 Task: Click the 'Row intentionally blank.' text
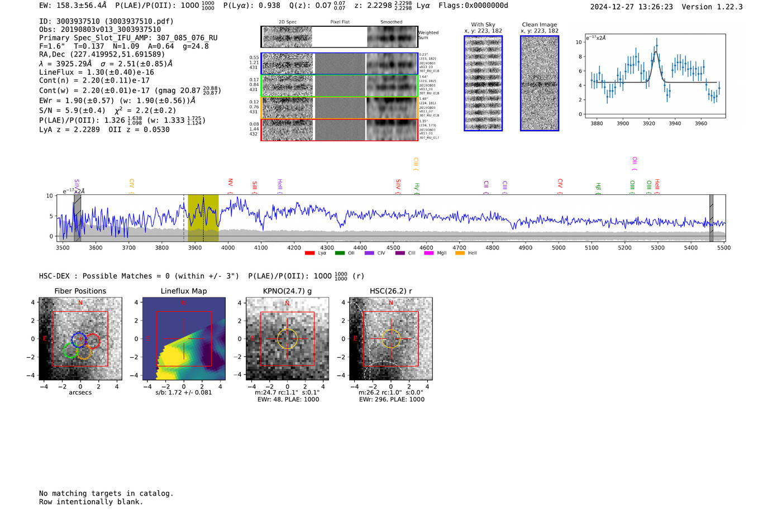point(91,502)
